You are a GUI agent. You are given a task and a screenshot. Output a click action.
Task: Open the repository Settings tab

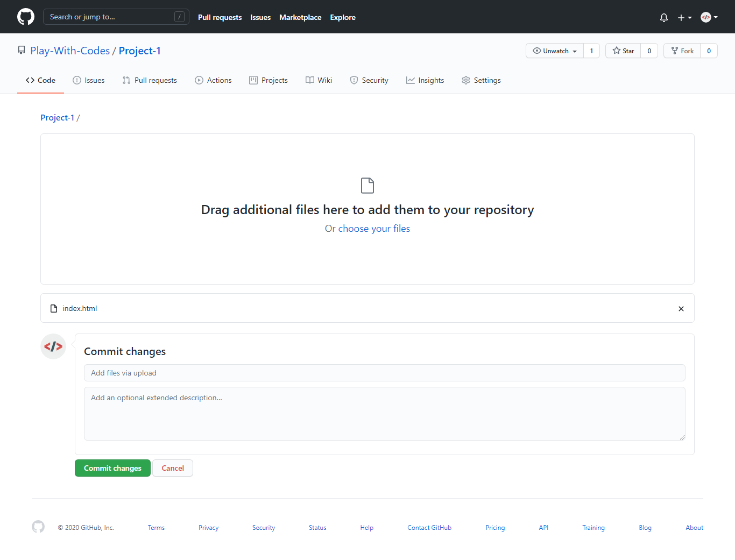click(481, 80)
